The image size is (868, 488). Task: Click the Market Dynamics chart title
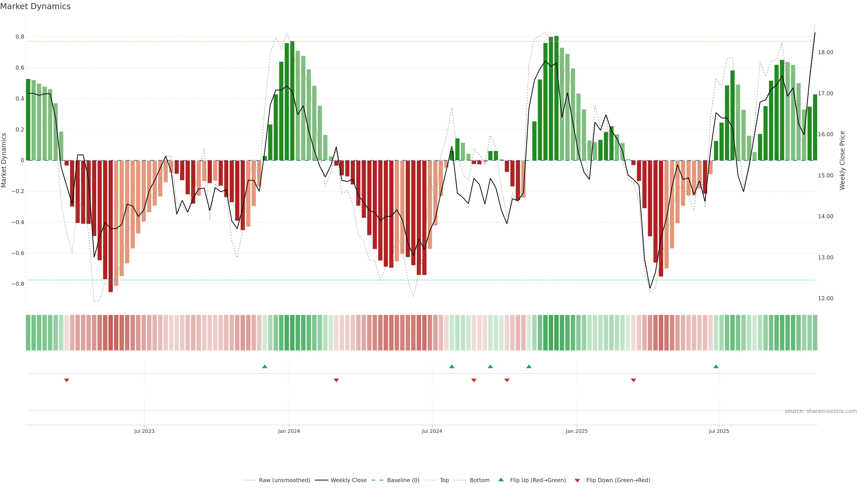point(35,6)
